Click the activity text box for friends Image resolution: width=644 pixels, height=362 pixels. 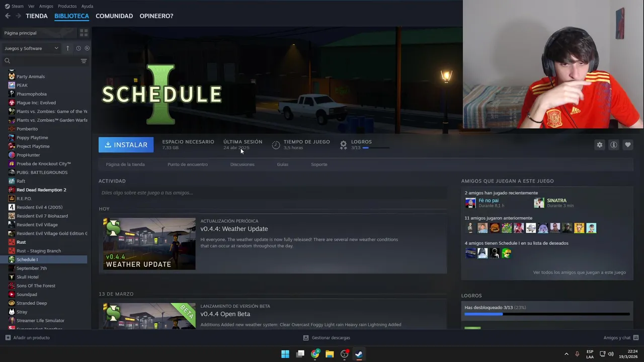[x=273, y=193]
